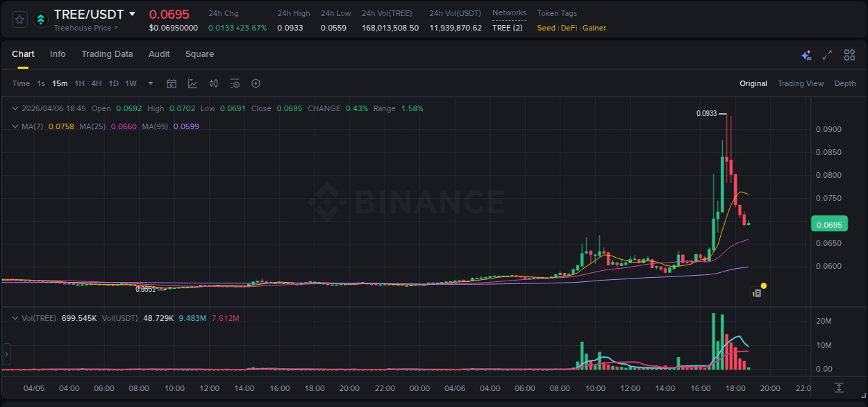Click the $0.06950000 price text
868x407 pixels.
(174, 28)
